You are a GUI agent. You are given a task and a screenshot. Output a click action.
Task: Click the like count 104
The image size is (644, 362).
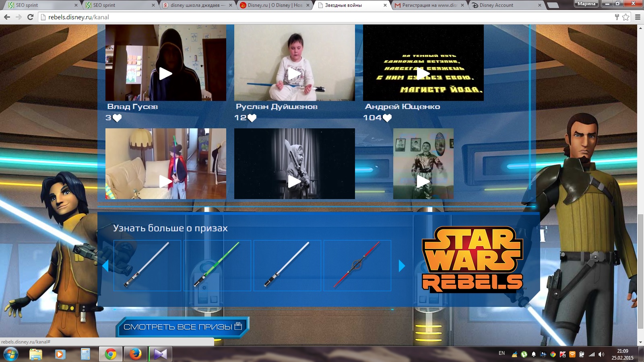[x=372, y=118]
